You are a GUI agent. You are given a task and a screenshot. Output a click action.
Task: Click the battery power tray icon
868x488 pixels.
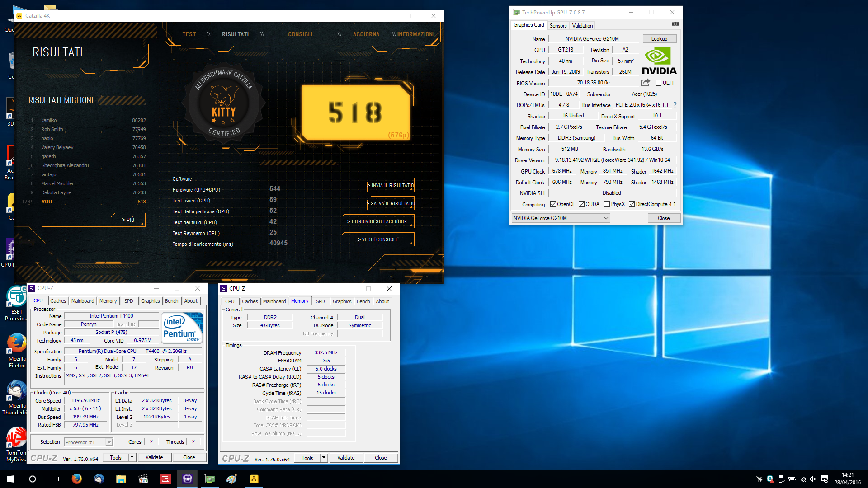[792, 479]
